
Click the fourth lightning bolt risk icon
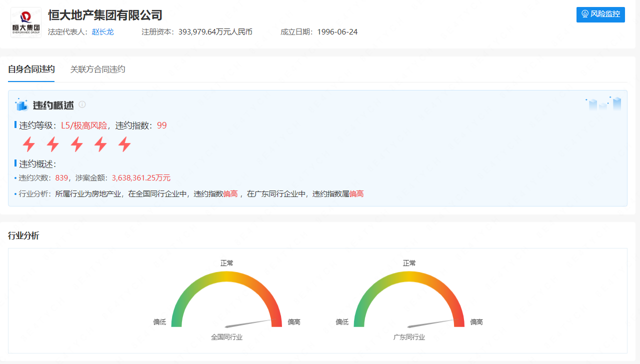point(100,144)
